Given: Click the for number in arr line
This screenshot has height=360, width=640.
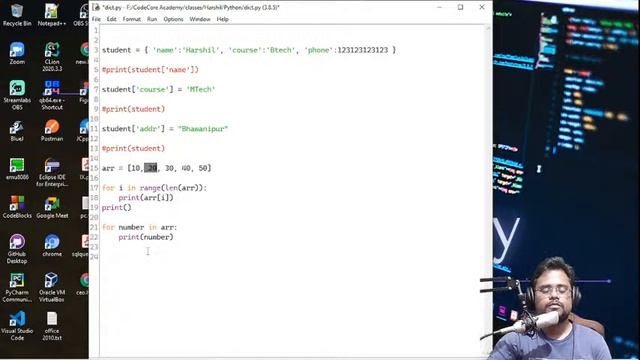Looking at the screenshot, I should 139,227.
